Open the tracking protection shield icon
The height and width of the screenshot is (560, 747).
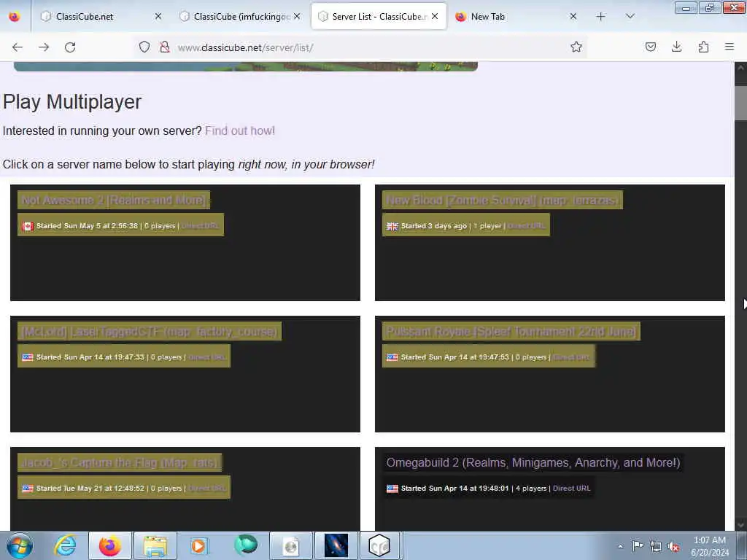pos(144,47)
